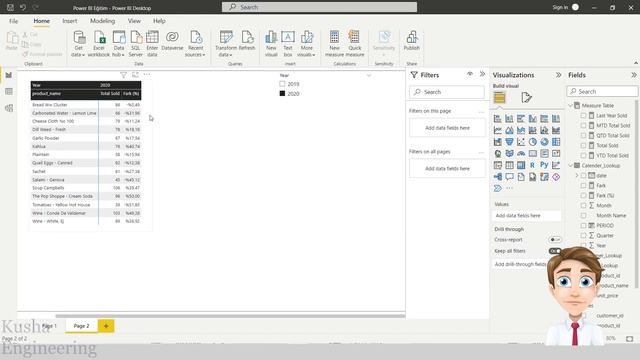Open the View ribbon tab

tap(134, 21)
